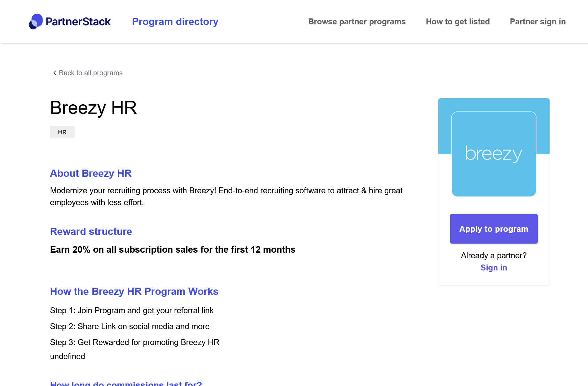Click Back to all programs link

(87, 73)
